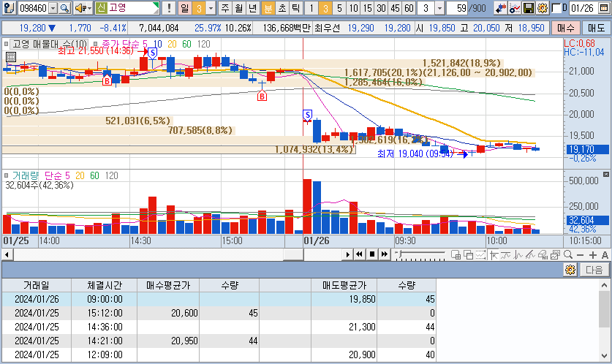Click the replay rewind button

click(360, 254)
